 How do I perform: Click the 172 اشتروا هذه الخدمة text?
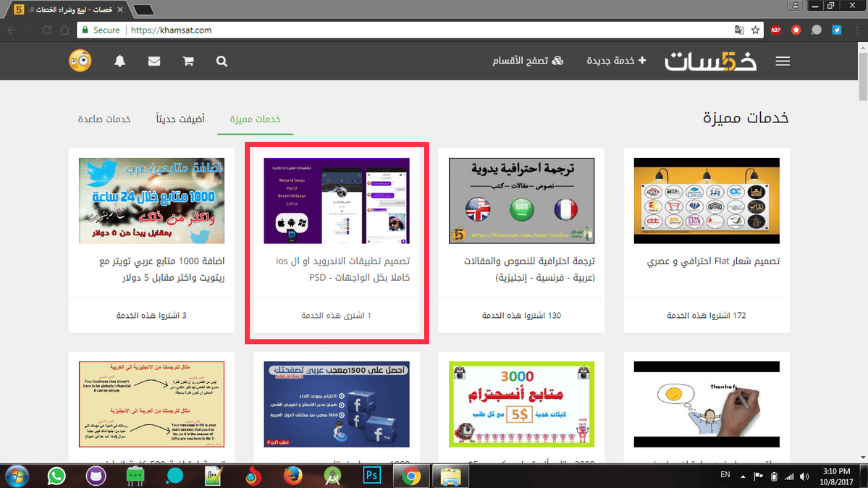[x=707, y=315]
